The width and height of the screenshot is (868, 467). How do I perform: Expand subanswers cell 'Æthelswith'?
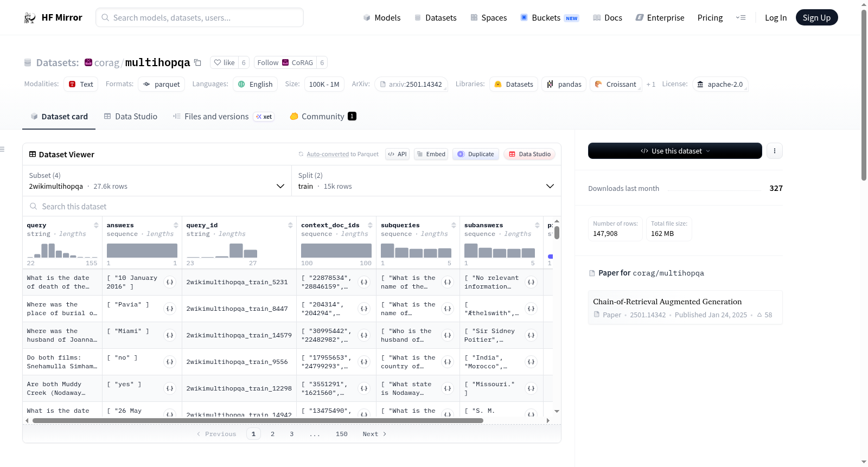(531, 309)
